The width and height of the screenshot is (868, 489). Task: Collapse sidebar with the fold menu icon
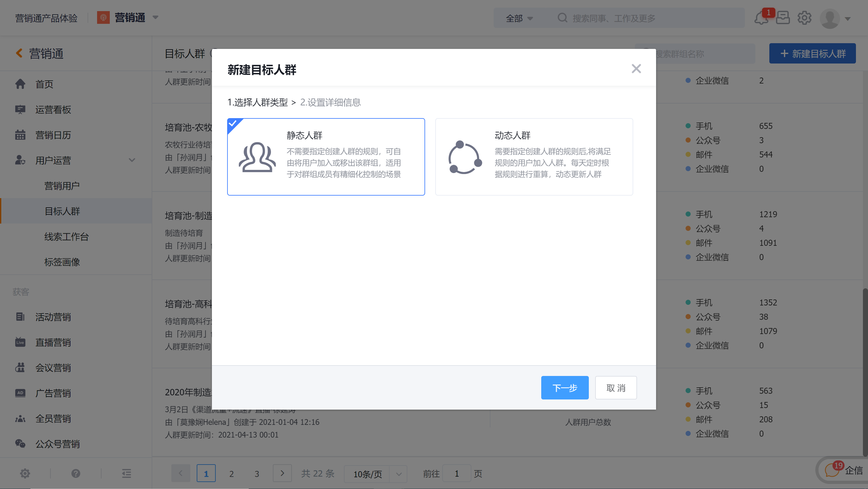pyautogui.click(x=127, y=473)
